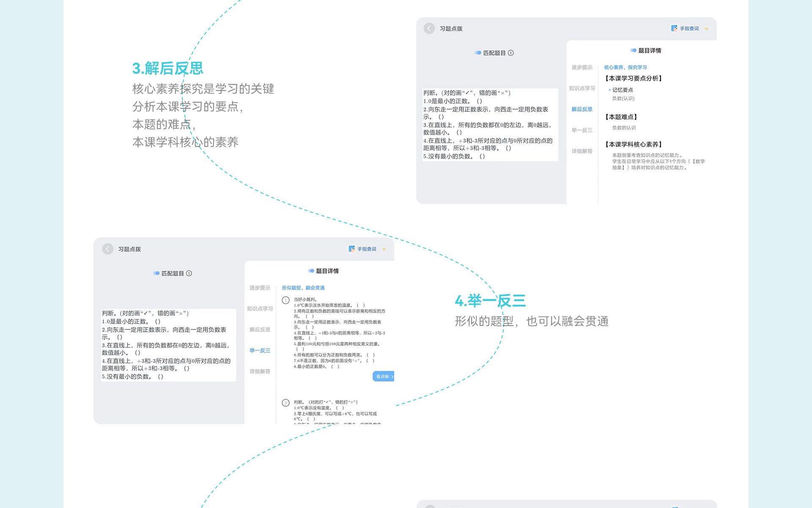The width and height of the screenshot is (812, 508).
Task: Expand the 记忆要点 triangle item
Action: (x=609, y=90)
